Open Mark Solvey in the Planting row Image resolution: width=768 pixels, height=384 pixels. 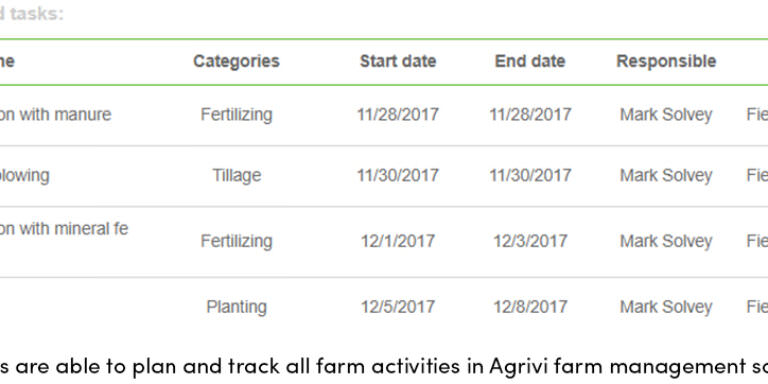tap(666, 307)
